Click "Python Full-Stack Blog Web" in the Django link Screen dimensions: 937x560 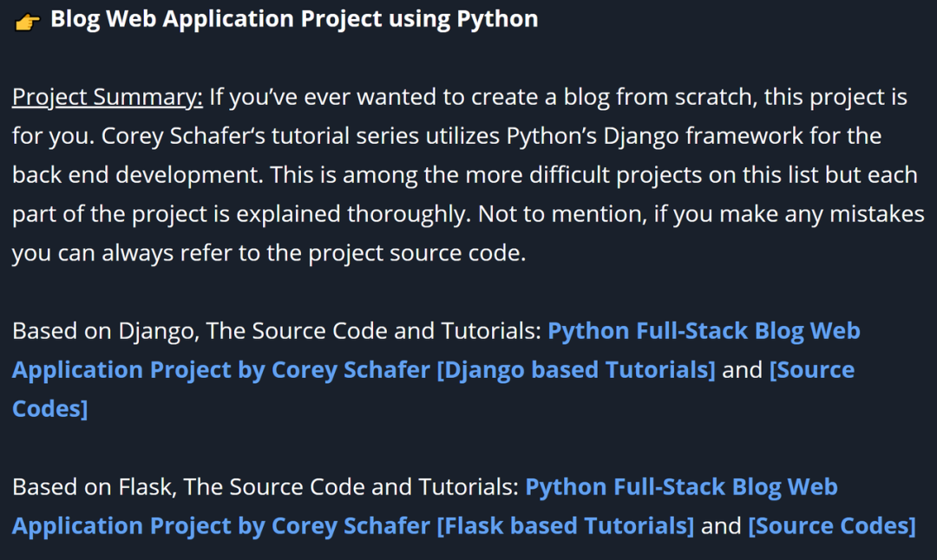point(704,331)
